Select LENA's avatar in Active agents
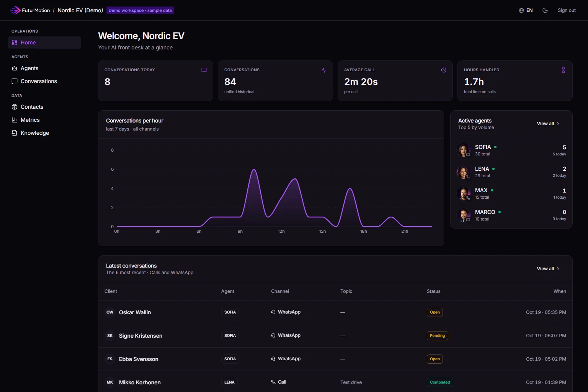The width and height of the screenshot is (588, 392). (x=464, y=172)
